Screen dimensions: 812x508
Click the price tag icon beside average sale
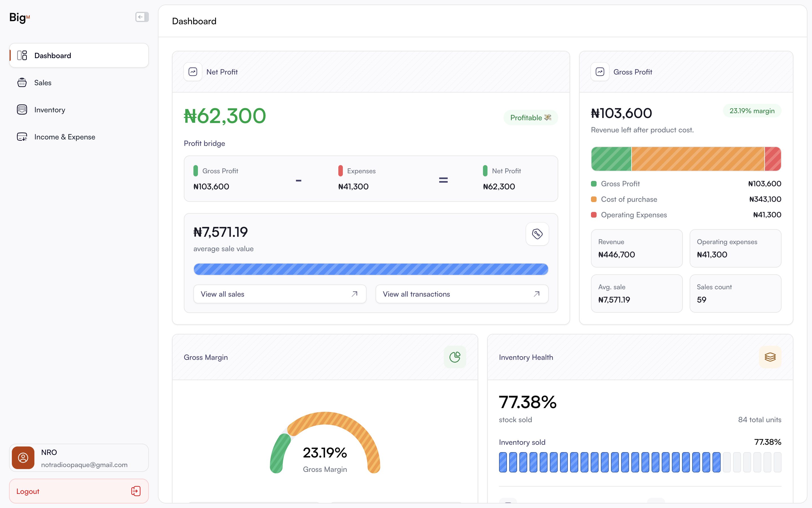click(x=537, y=234)
